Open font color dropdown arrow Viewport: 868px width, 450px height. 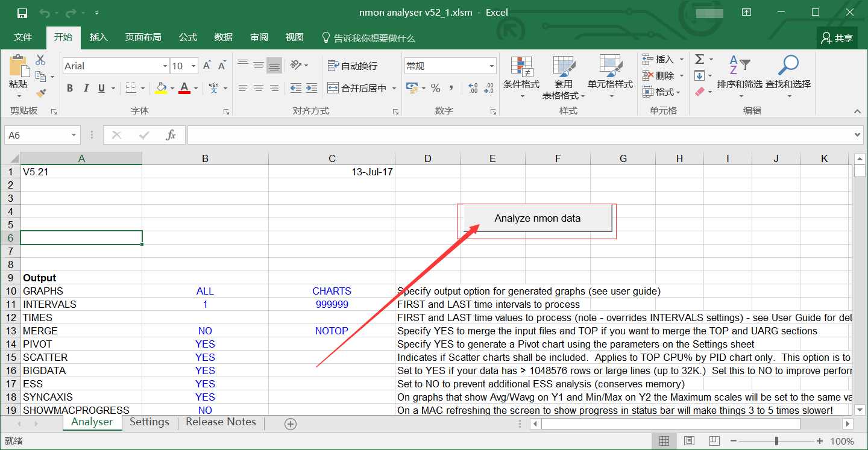pos(196,88)
